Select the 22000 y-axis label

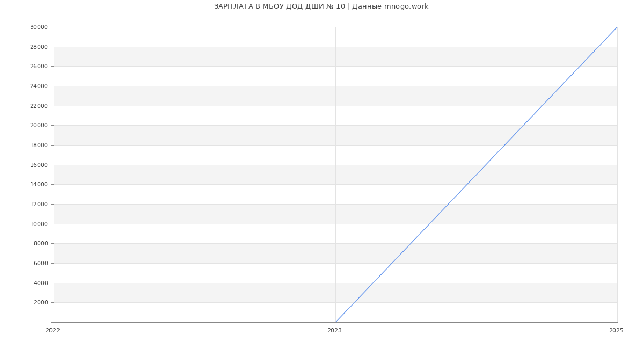tap(39, 106)
